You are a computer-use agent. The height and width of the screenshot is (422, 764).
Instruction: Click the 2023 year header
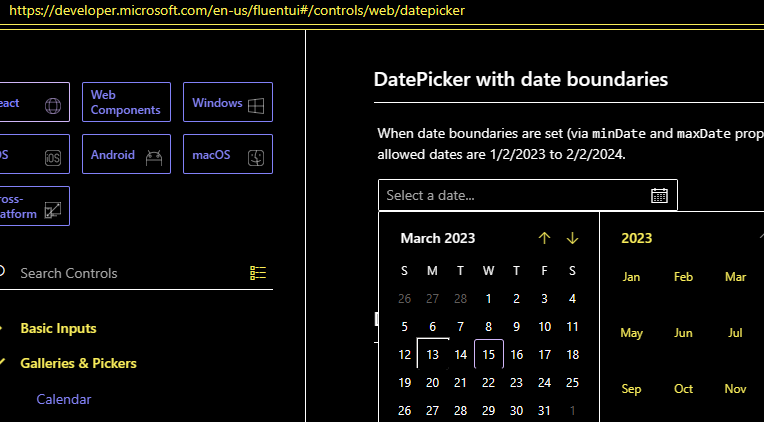pyautogui.click(x=636, y=238)
